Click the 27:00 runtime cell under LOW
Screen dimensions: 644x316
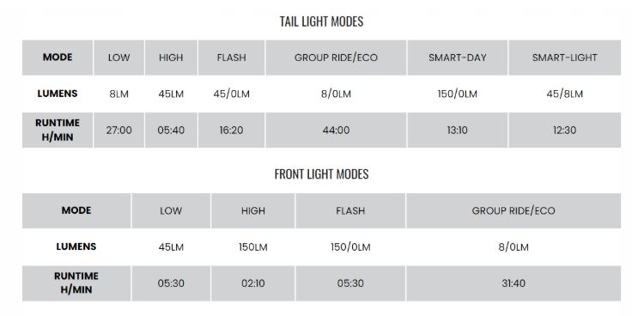point(118,131)
